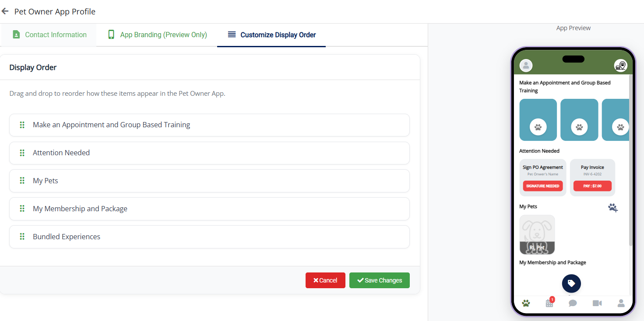Tap the red SIGNATURE NEEDED button

[542, 186]
